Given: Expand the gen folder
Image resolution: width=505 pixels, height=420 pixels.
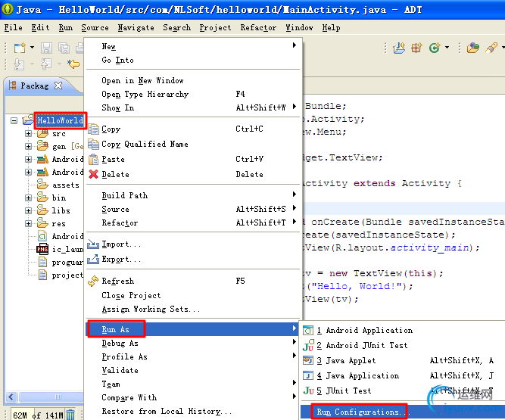Looking at the screenshot, I should (x=28, y=147).
